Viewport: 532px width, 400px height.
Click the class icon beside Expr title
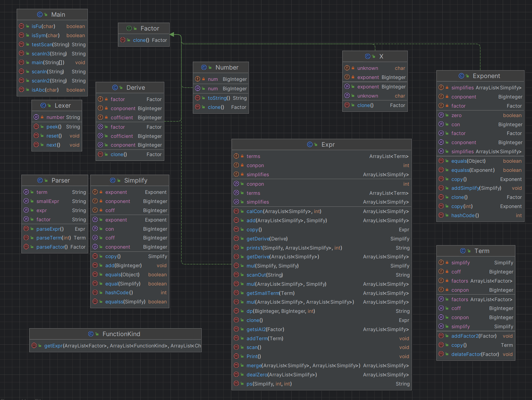coord(310,144)
